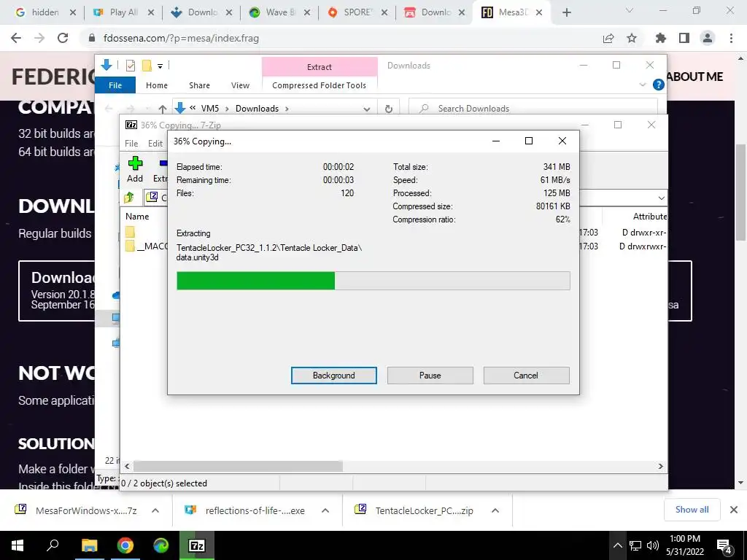Switch to the 'hidden' Google tab
747x560 pixels.
44,12
